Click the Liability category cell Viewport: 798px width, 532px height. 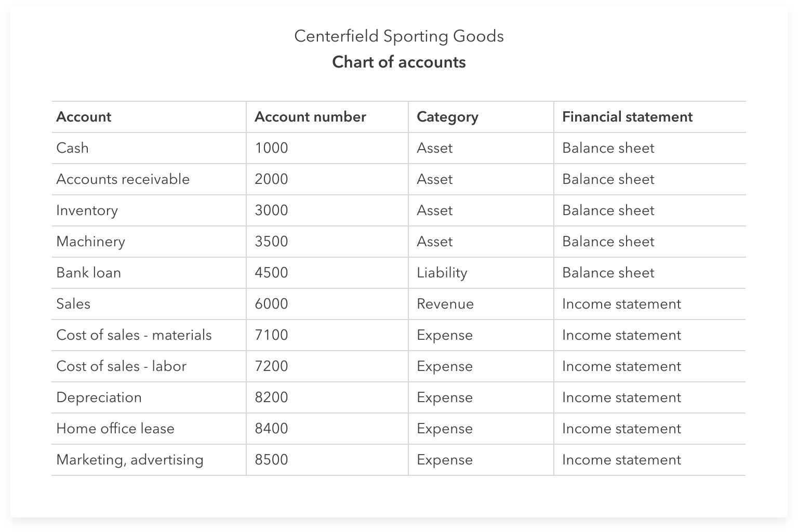[x=442, y=273]
